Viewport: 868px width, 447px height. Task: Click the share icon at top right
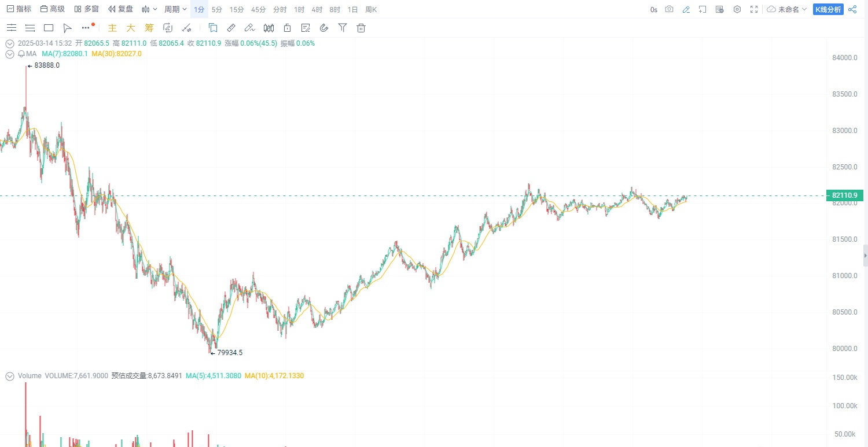pos(852,9)
